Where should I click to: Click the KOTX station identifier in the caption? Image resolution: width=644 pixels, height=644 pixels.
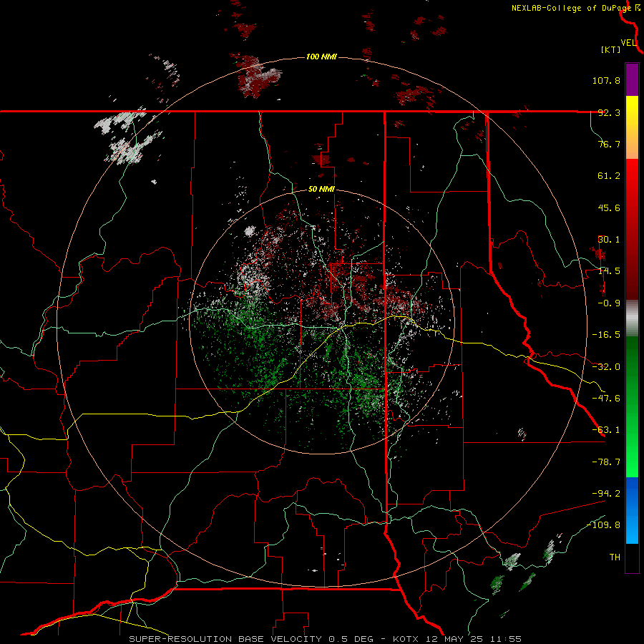pyautogui.click(x=406, y=639)
